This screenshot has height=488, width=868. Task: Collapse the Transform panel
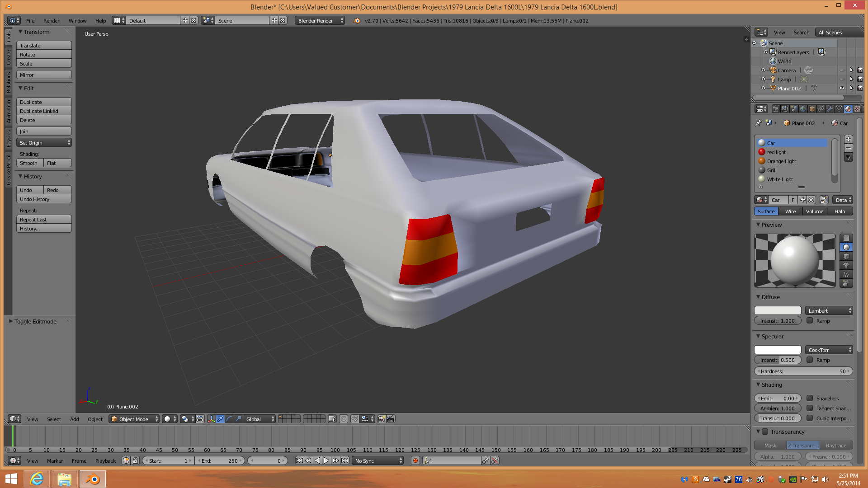pyautogui.click(x=20, y=32)
